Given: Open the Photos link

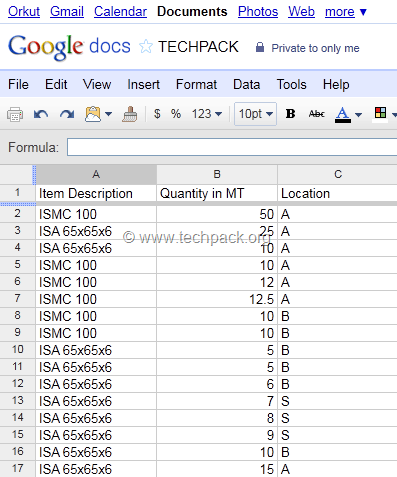Looking at the screenshot, I should click(x=258, y=12).
